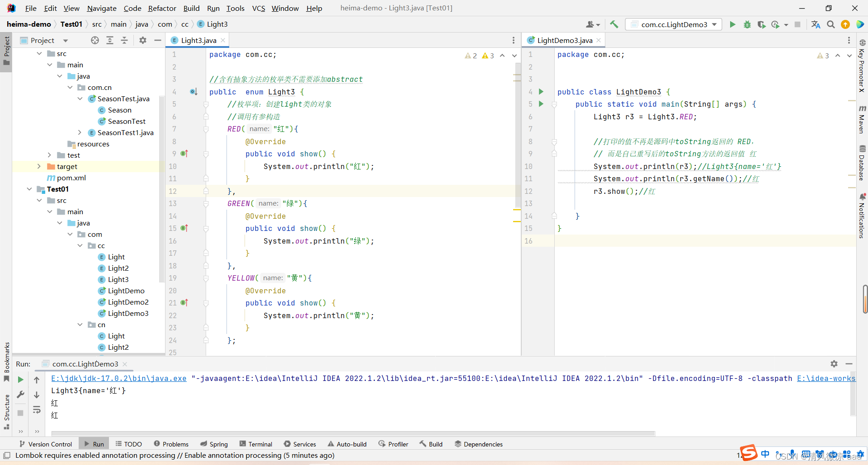Screen dimensions: 868x465
Task: Open the VCS menu
Action: click(x=259, y=8)
